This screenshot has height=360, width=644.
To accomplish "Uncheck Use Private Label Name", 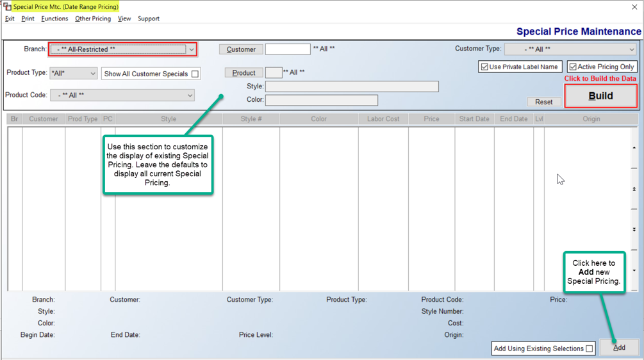I will point(484,67).
